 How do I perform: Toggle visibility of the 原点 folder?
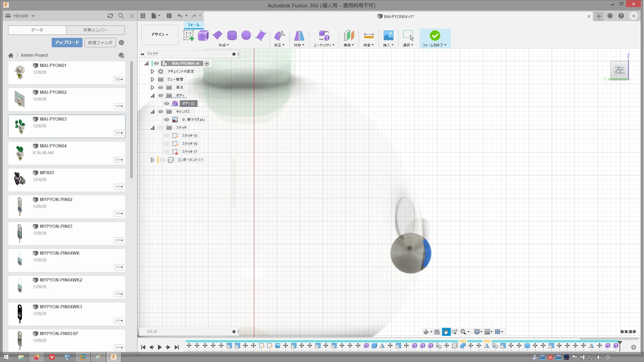(161, 87)
